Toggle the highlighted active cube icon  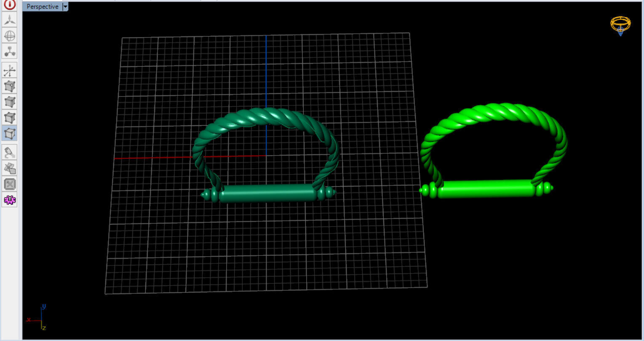pos(10,133)
